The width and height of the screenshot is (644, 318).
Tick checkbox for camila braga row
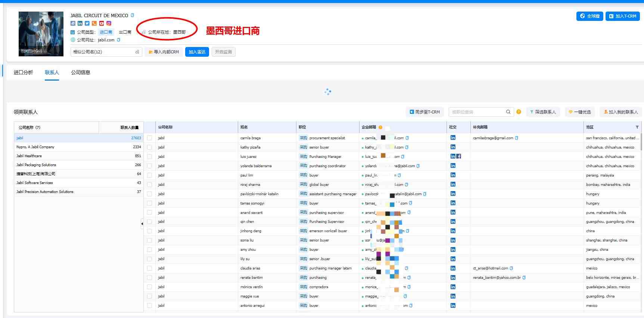click(x=150, y=138)
